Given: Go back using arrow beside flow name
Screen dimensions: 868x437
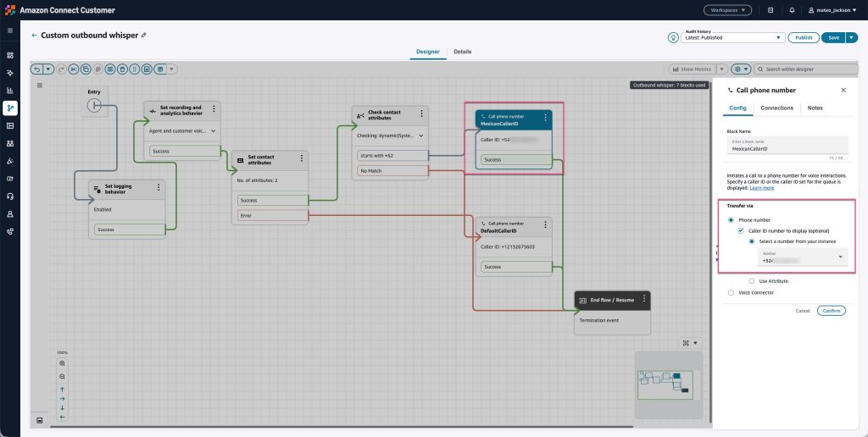Looking at the screenshot, I should [x=34, y=36].
